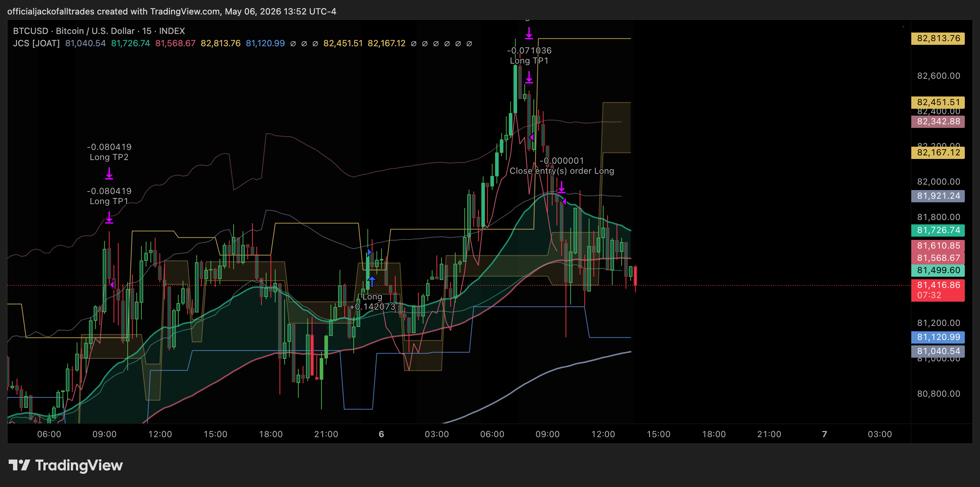
Task: Click the 81,040.54 price axis label
Action: click(x=938, y=351)
